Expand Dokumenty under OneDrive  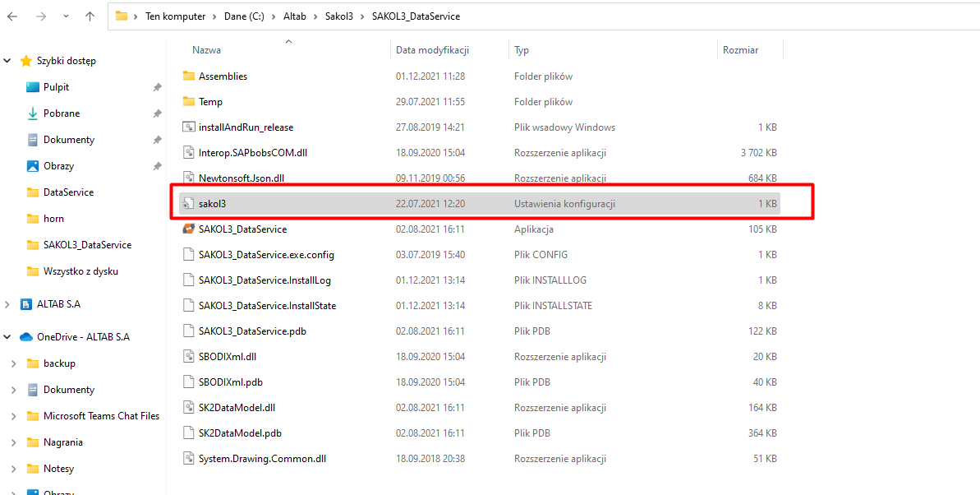coord(14,389)
